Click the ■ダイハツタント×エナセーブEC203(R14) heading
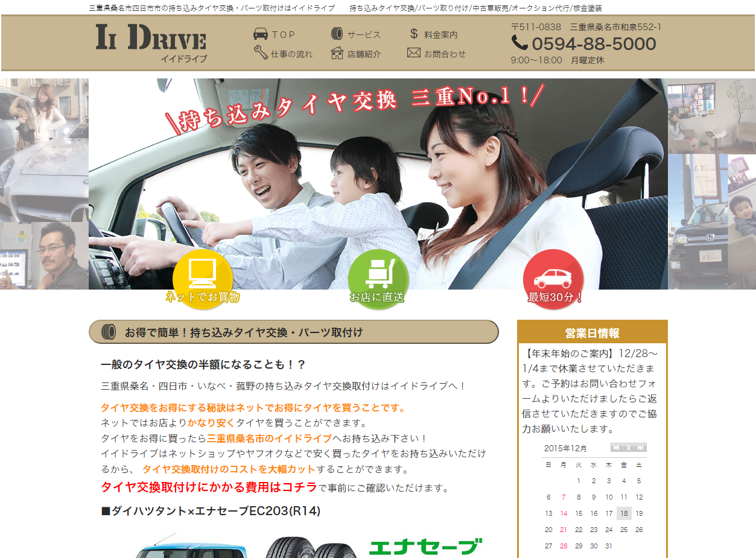This screenshot has height=558, width=756. point(211,511)
